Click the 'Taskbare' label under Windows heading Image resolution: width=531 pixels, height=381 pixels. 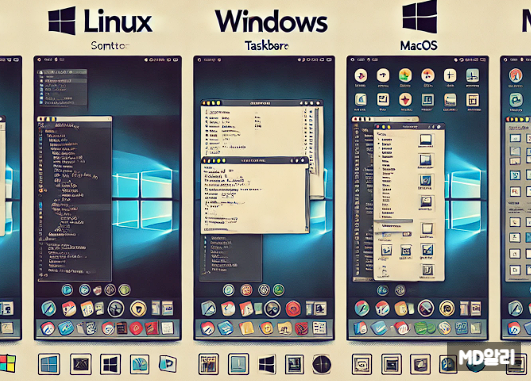(x=267, y=45)
